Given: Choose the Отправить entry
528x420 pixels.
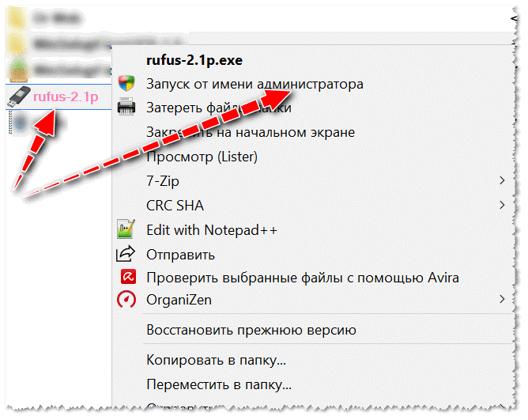Looking at the screenshot, I should (180, 255).
